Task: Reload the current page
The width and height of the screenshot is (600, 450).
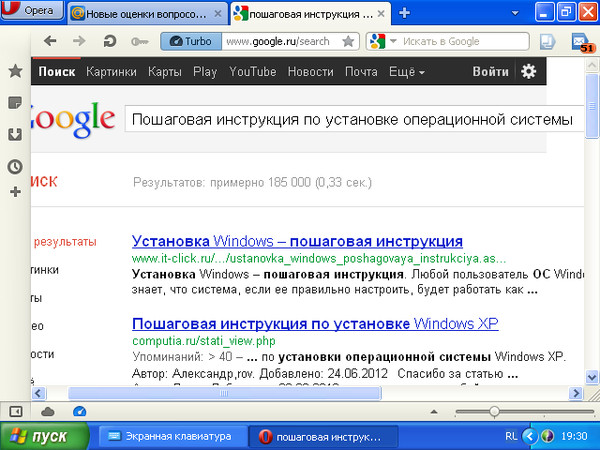Action: pos(109,41)
